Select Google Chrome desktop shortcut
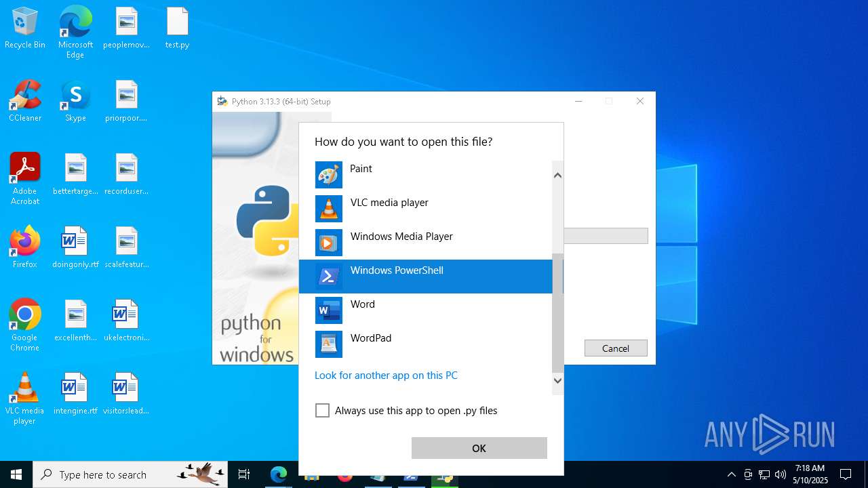Image resolution: width=868 pixels, height=488 pixels. (25, 325)
